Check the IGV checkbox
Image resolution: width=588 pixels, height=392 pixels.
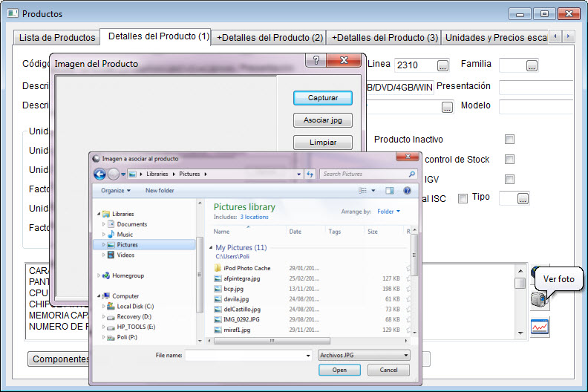509,180
